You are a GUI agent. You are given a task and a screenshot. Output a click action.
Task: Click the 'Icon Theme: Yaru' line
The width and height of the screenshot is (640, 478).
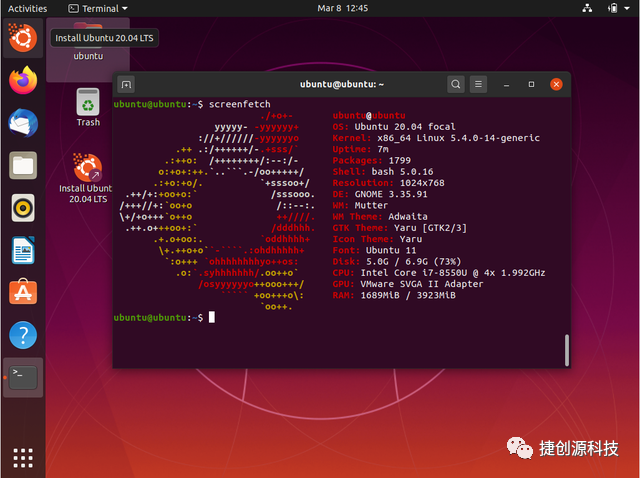pos(377,239)
